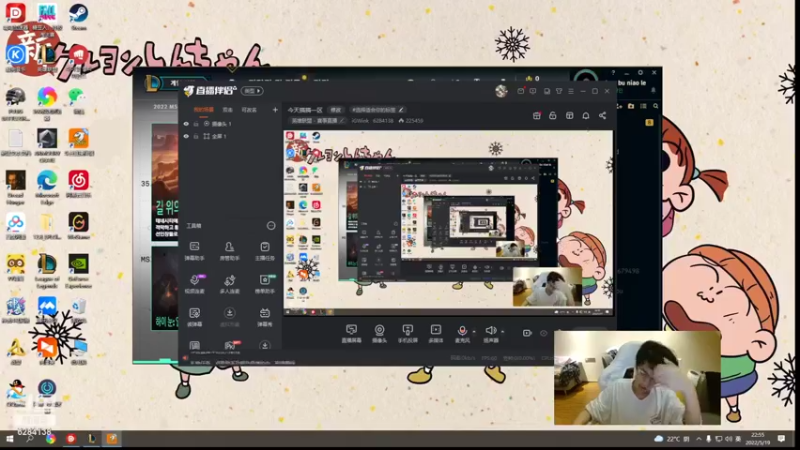The height and width of the screenshot is (450, 800).
Task: Open the layout icon above the preview
Action: click(569, 116)
